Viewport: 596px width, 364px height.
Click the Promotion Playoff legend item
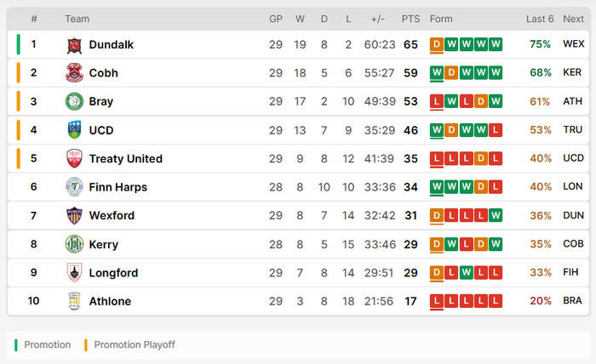pyautogui.click(x=129, y=344)
